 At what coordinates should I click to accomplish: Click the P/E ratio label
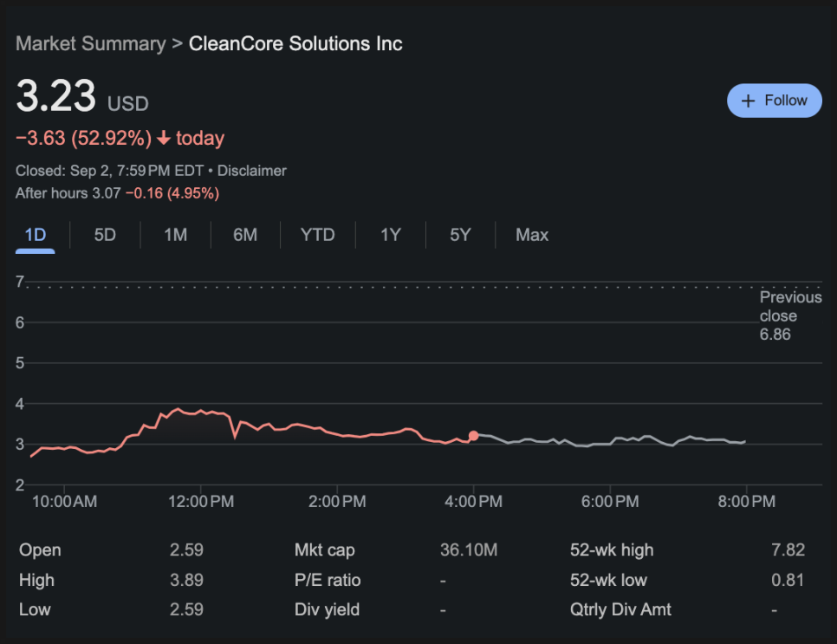point(328,580)
